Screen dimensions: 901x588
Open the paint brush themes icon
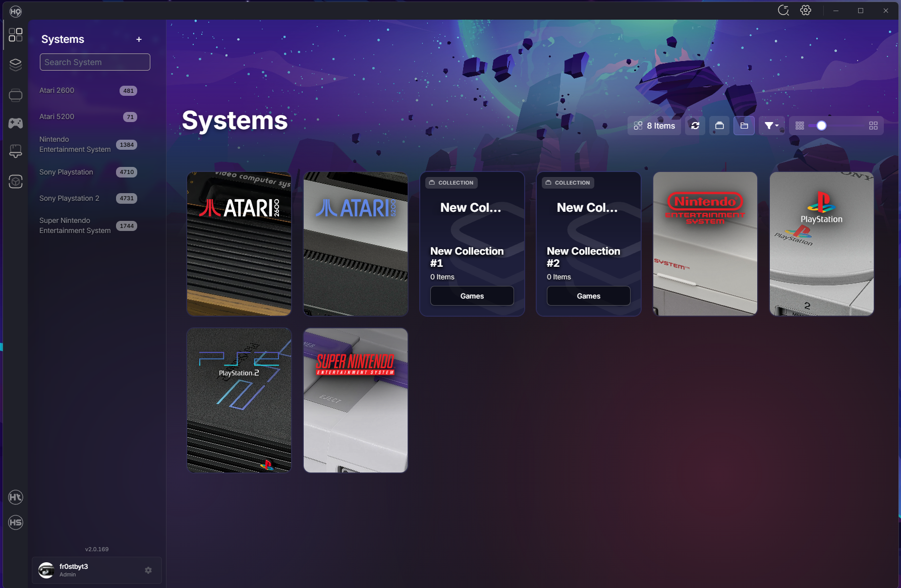(x=16, y=151)
